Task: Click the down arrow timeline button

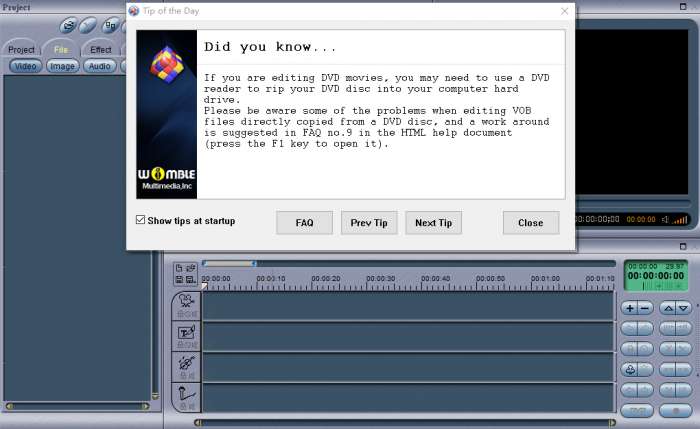Action: [683, 308]
